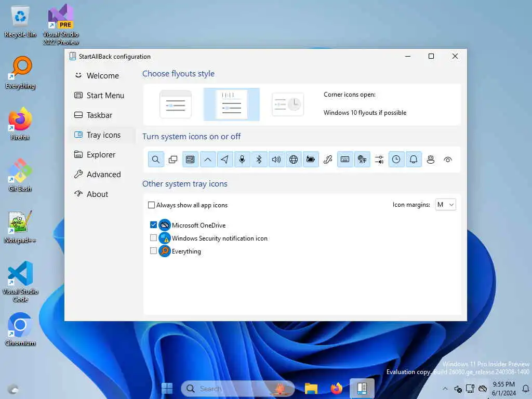This screenshot has height=399, width=532.
Task: Select the Notepad++ desktop shortcut
Action: pyautogui.click(x=20, y=227)
